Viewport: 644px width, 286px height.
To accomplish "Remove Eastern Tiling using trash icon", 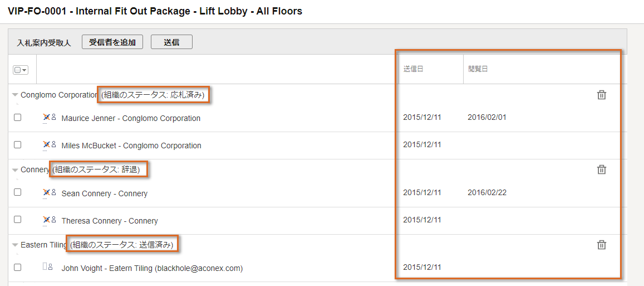I will [601, 245].
